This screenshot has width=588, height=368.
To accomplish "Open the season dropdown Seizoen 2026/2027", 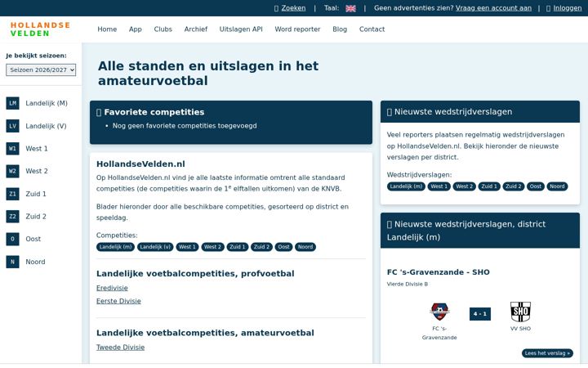I will (41, 70).
